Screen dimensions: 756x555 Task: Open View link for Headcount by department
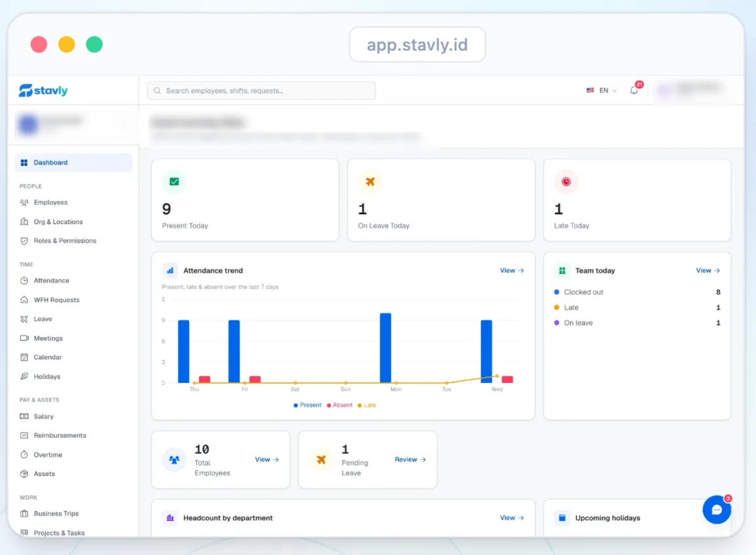512,518
